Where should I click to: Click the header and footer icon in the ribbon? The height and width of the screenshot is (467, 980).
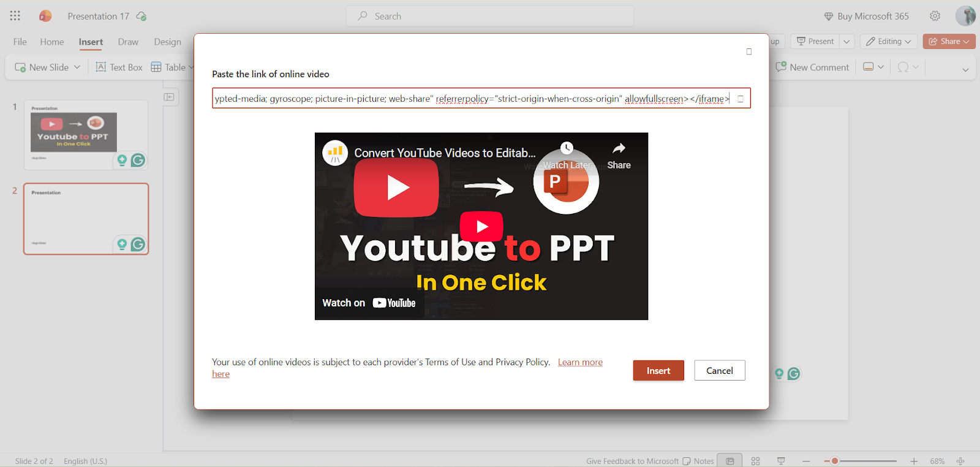click(868, 67)
